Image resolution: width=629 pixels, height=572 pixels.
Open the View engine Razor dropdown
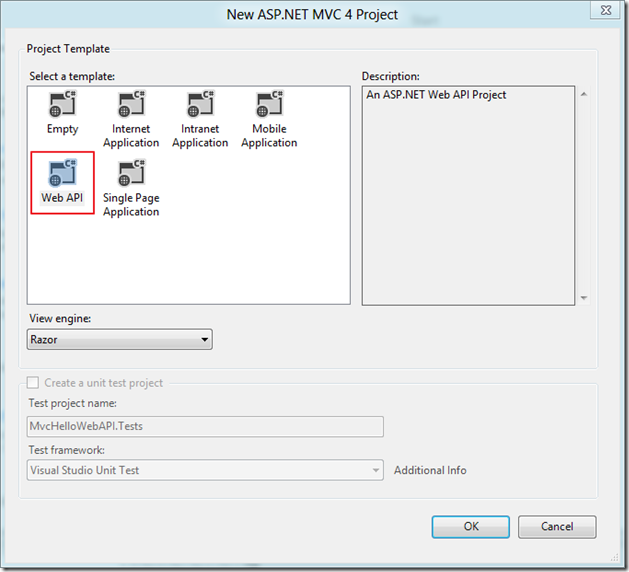(120, 339)
